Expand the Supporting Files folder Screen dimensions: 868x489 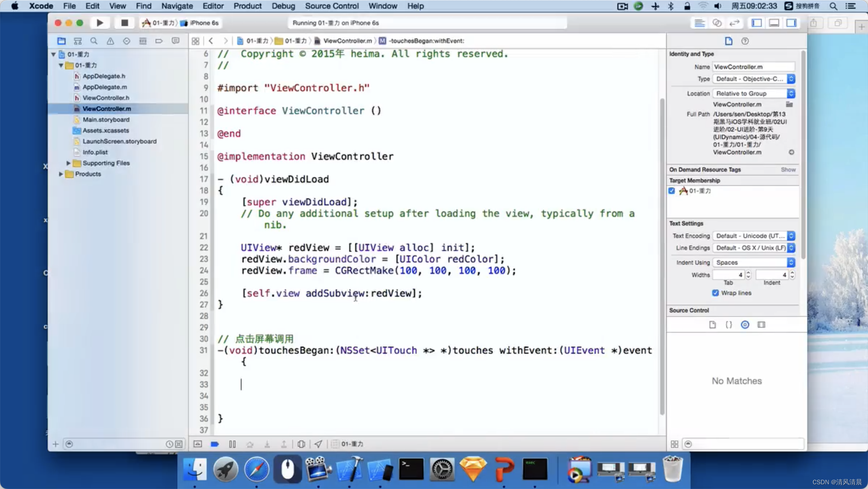(68, 163)
